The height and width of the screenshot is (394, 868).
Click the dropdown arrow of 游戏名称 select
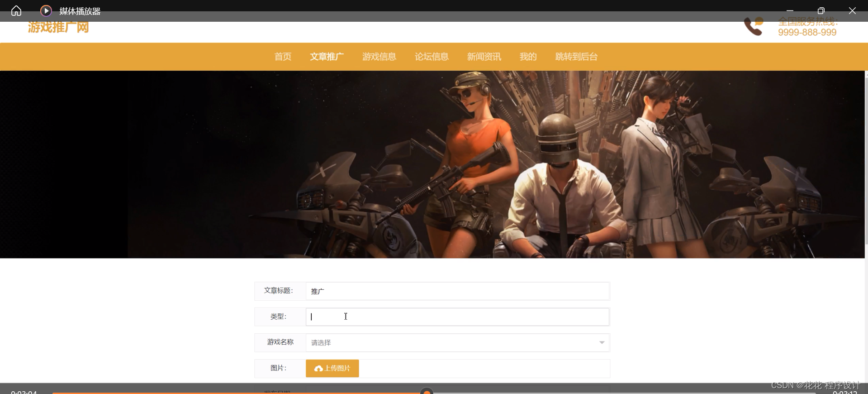602,343
